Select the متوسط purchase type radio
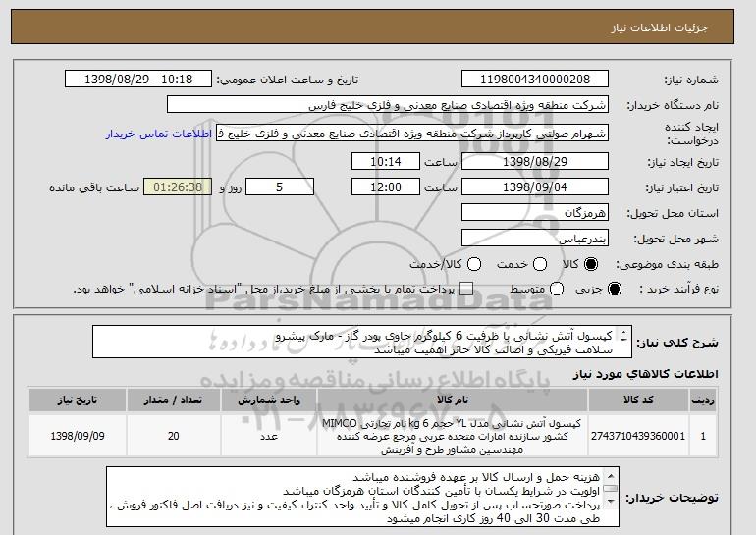Viewport: 756px width, 535px height. point(557,289)
